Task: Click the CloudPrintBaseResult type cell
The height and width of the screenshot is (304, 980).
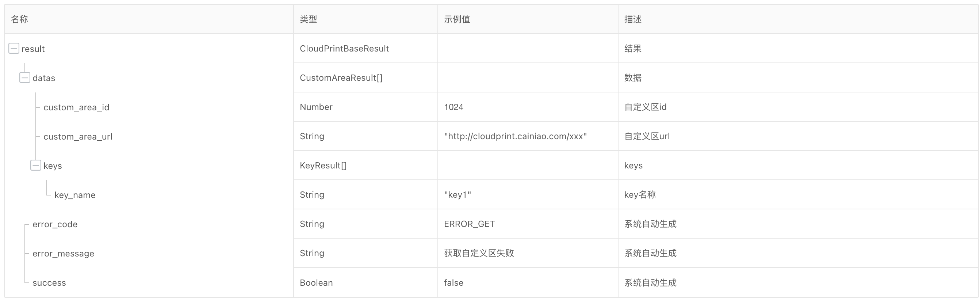Action: 344,48
